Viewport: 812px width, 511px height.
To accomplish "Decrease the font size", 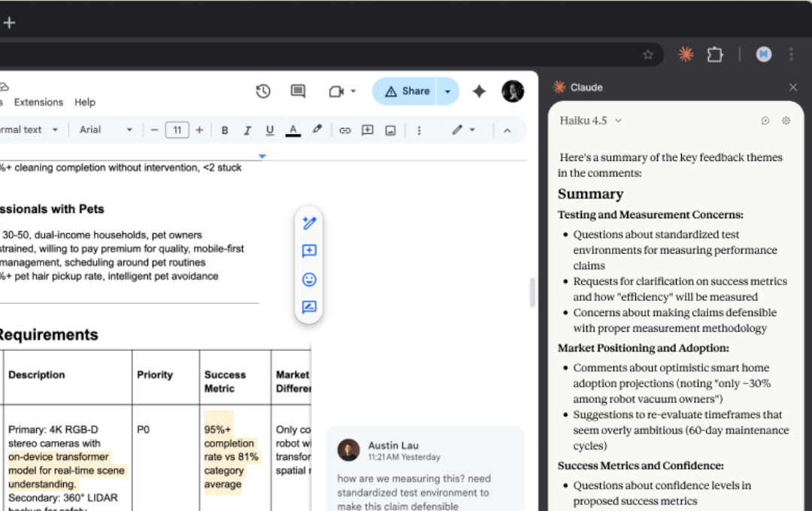I will pyautogui.click(x=154, y=130).
